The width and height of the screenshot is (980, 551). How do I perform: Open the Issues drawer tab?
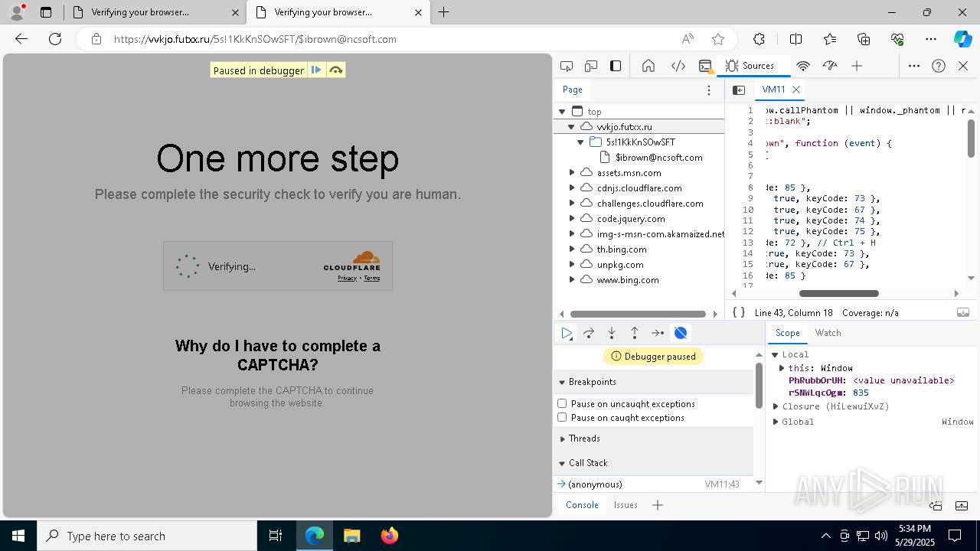coord(626,505)
